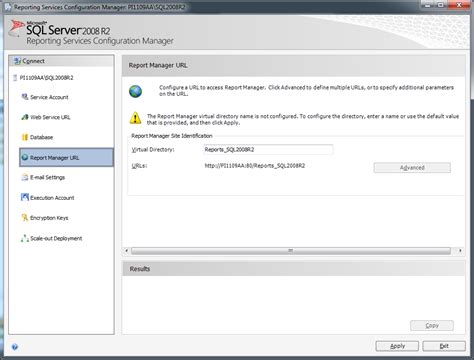
Task: Click the yellow warning triangle icon
Action: (x=135, y=118)
